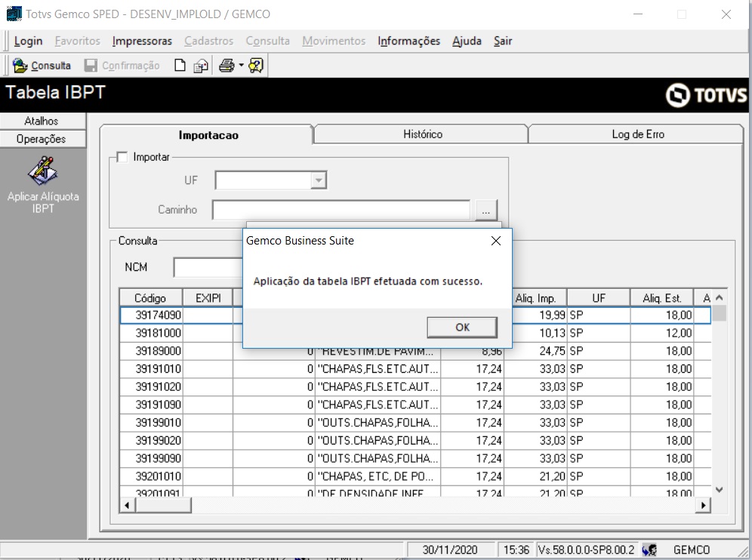The height and width of the screenshot is (560, 752).
Task: Click the grid scroll down arrow
Action: pos(719,490)
